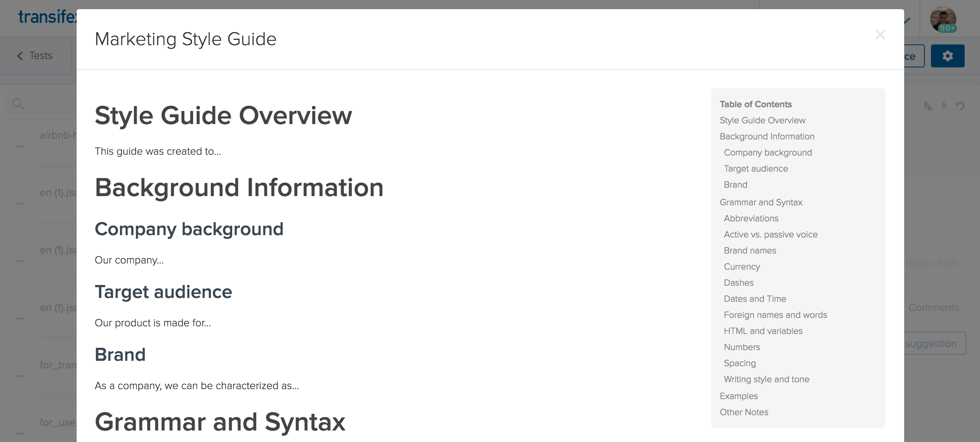Expand the Grammar and Syntax section

[x=760, y=202]
